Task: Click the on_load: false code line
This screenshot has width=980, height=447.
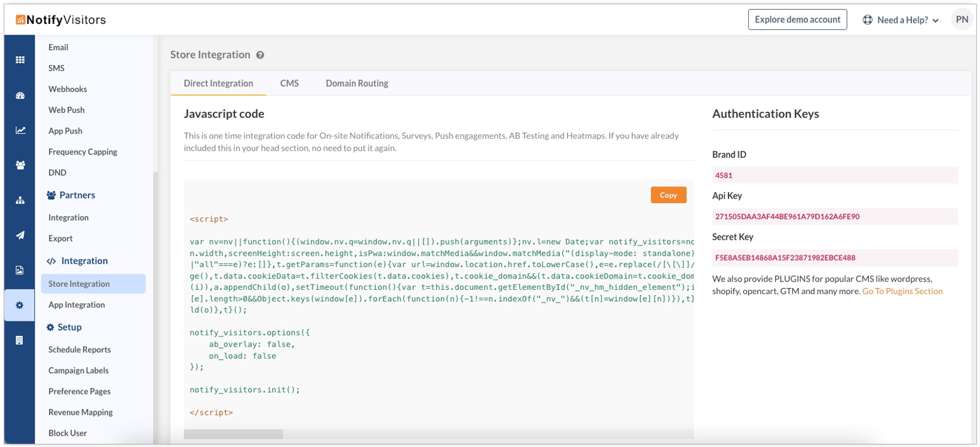Action: pos(242,356)
